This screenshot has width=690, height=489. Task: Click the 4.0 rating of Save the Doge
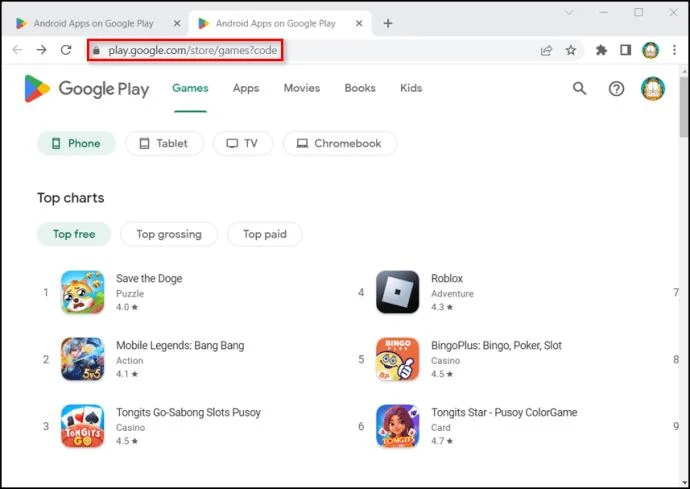127,307
